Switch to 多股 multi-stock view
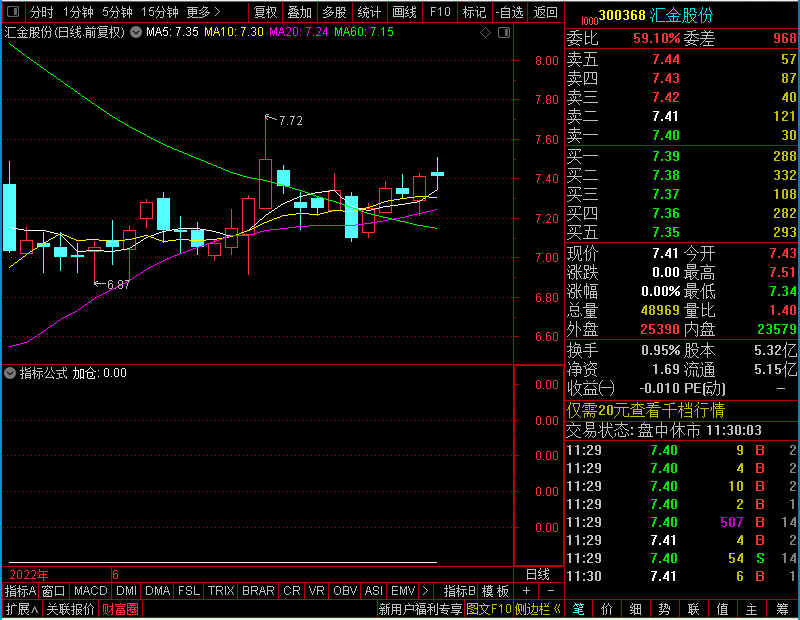Image resolution: width=800 pixels, height=620 pixels. (334, 12)
